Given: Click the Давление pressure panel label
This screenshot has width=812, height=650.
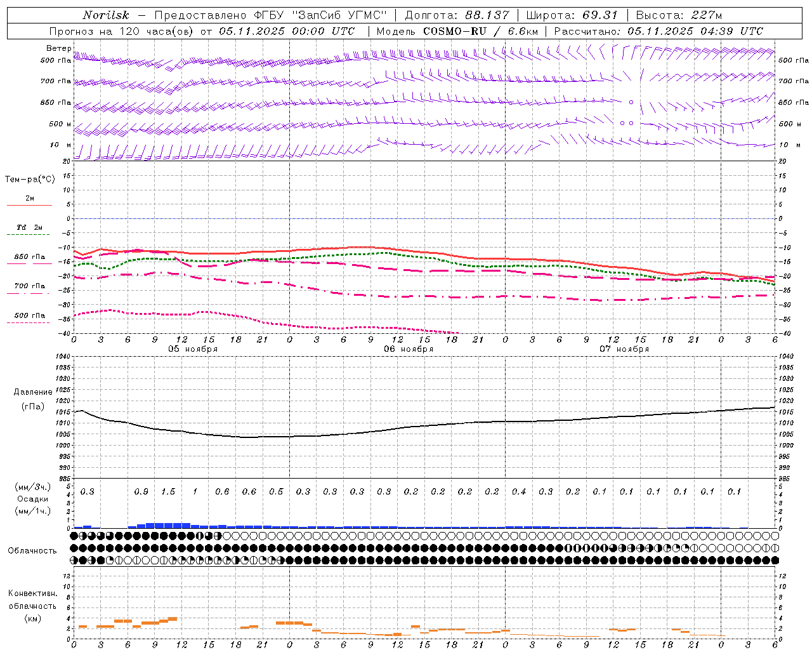Looking at the screenshot, I should click(33, 392).
